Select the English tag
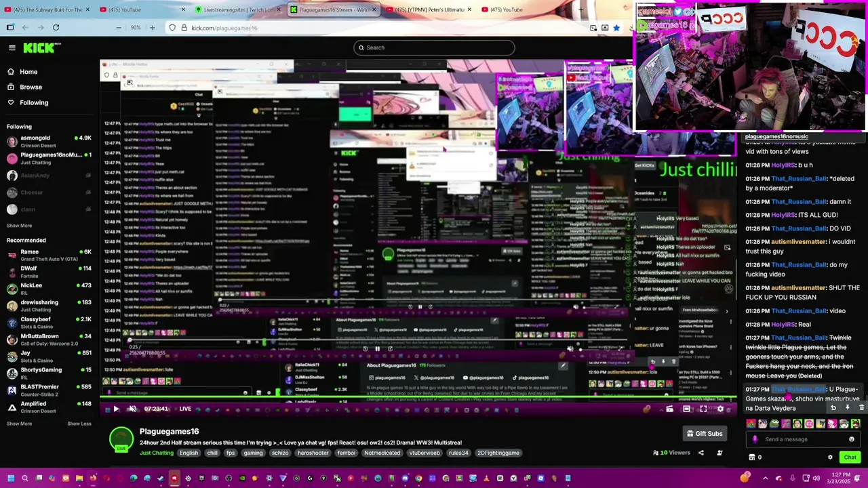The image size is (868, 488). tap(189, 453)
